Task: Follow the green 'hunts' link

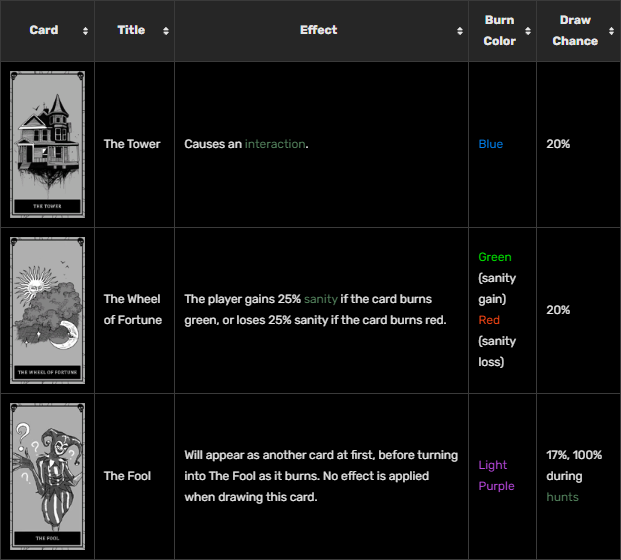Action: pyautogui.click(x=562, y=497)
